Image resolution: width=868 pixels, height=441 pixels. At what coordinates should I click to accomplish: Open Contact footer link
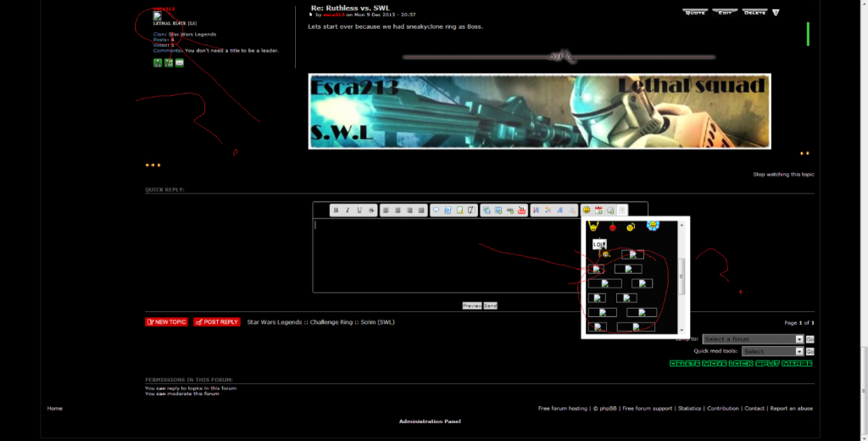754,408
